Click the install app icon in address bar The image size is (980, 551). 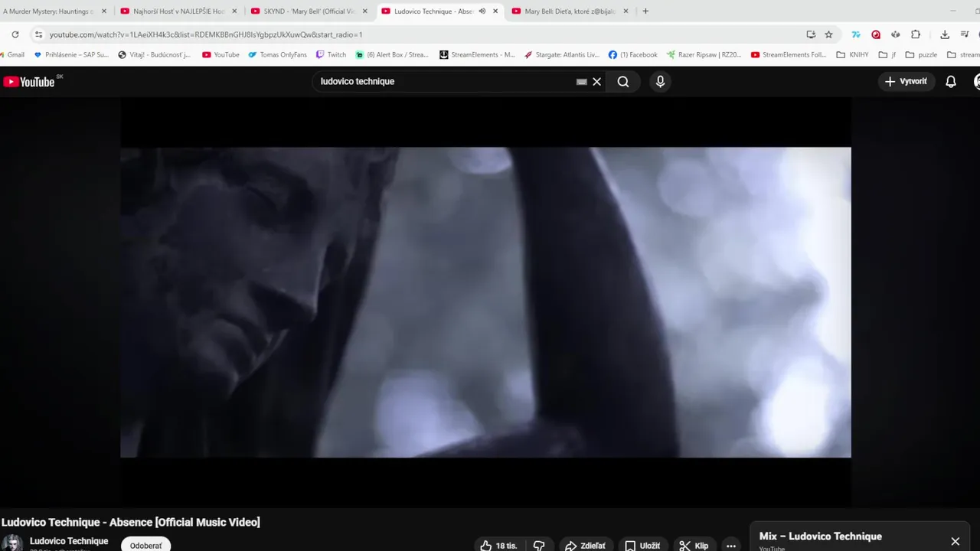pyautogui.click(x=811, y=34)
